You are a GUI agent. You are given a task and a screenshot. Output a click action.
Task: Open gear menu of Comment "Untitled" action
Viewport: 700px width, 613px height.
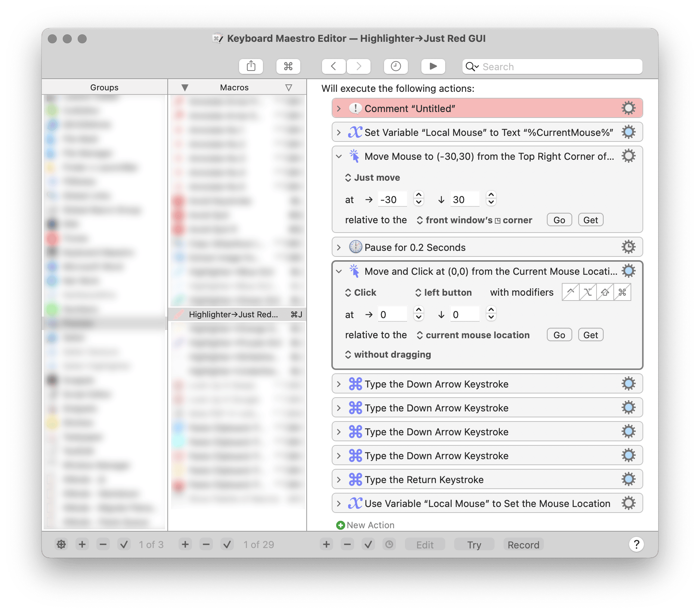(x=628, y=108)
